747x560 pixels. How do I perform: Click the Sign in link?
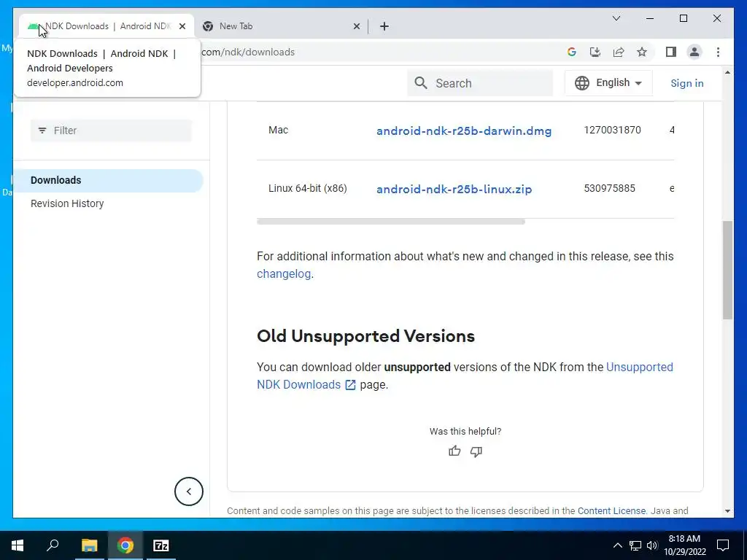tap(686, 83)
